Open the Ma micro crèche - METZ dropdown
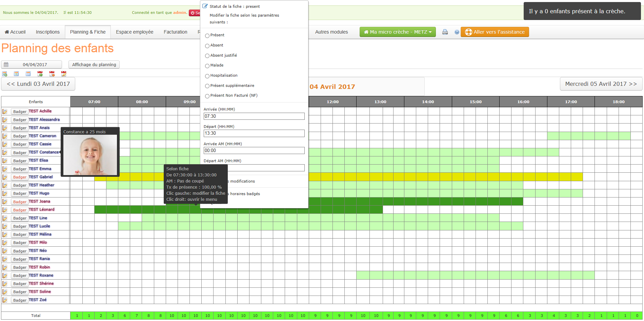Screen dimensions: 644x321 click(398, 32)
